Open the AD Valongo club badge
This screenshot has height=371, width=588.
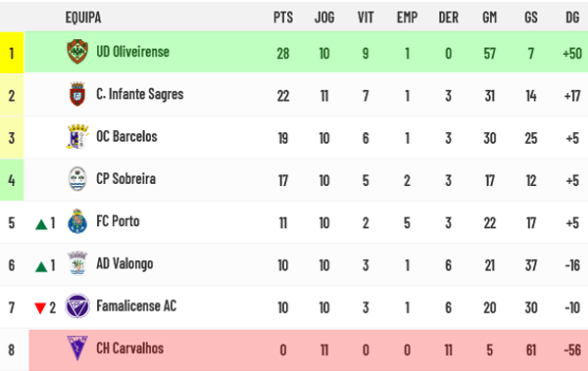click(x=77, y=263)
